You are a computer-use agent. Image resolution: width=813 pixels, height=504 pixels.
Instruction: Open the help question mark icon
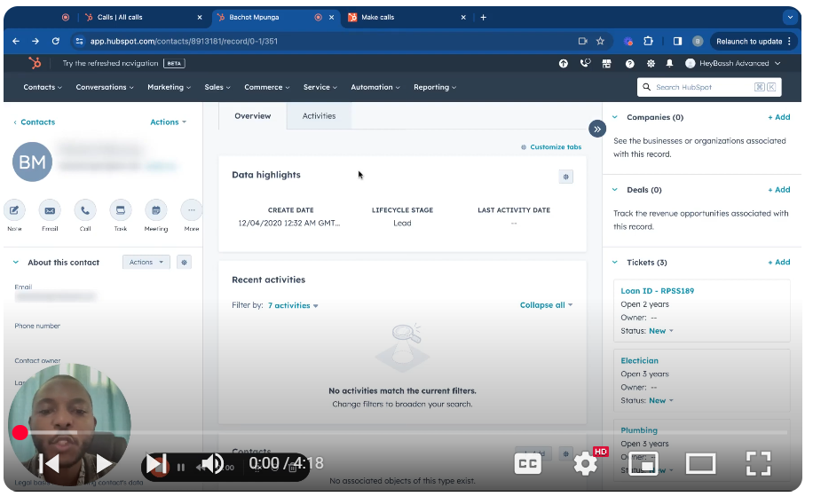click(629, 63)
